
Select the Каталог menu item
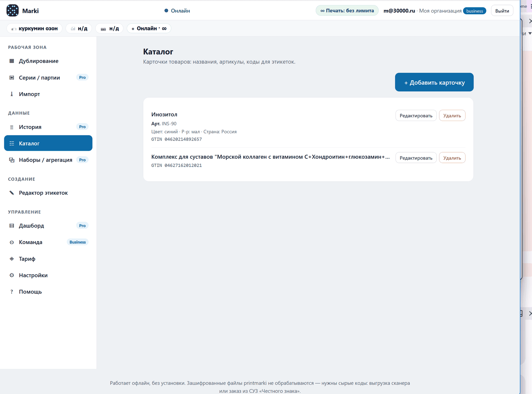pos(48,143)
